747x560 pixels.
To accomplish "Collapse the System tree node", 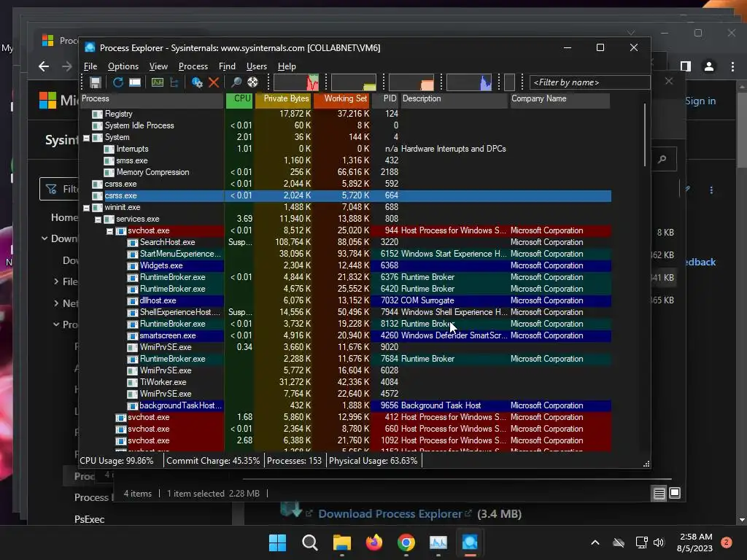I will click(x=86, y=138).
